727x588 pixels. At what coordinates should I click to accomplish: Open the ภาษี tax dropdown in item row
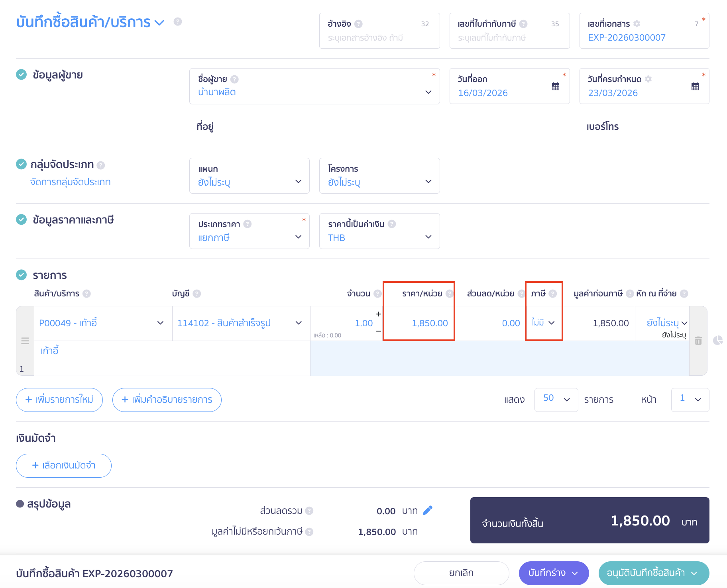543,323
